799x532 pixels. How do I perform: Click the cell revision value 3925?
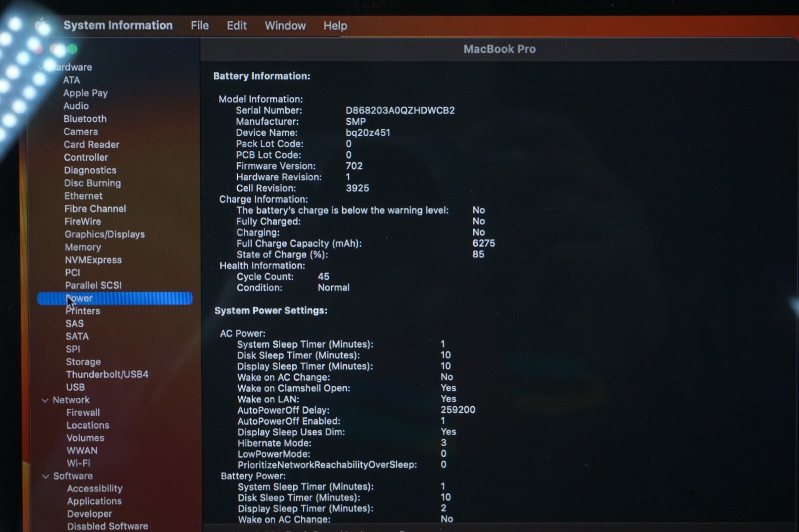358,188
